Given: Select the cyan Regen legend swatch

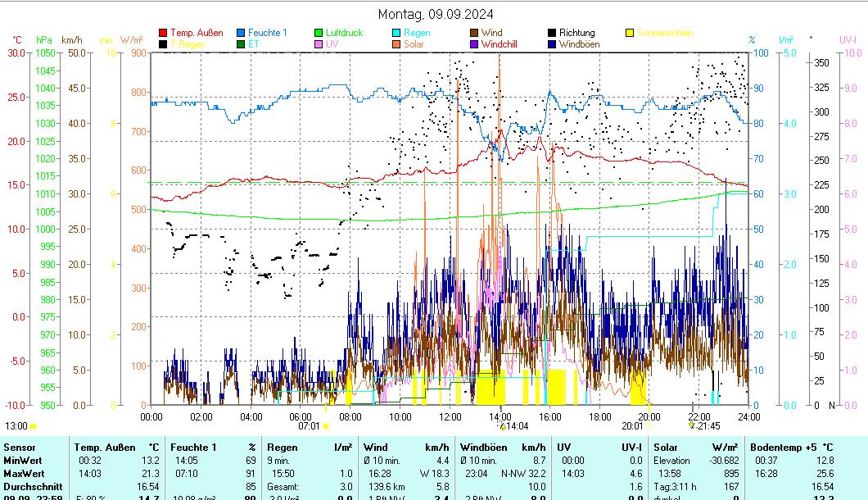Looking at the screenshot, I should click(x=397, y=34).
